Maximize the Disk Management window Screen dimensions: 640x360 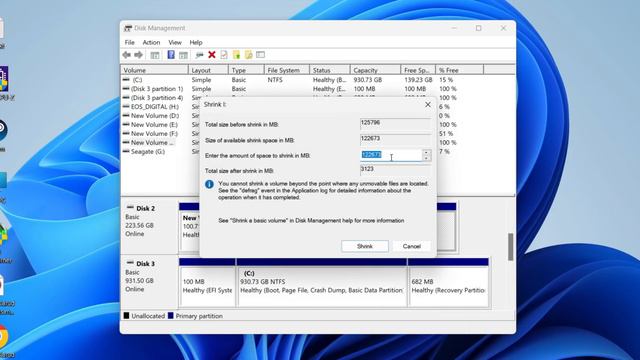(478, 28)
